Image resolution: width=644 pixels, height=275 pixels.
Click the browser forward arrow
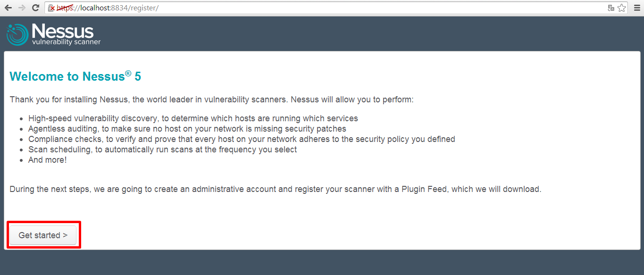[22, 8]
